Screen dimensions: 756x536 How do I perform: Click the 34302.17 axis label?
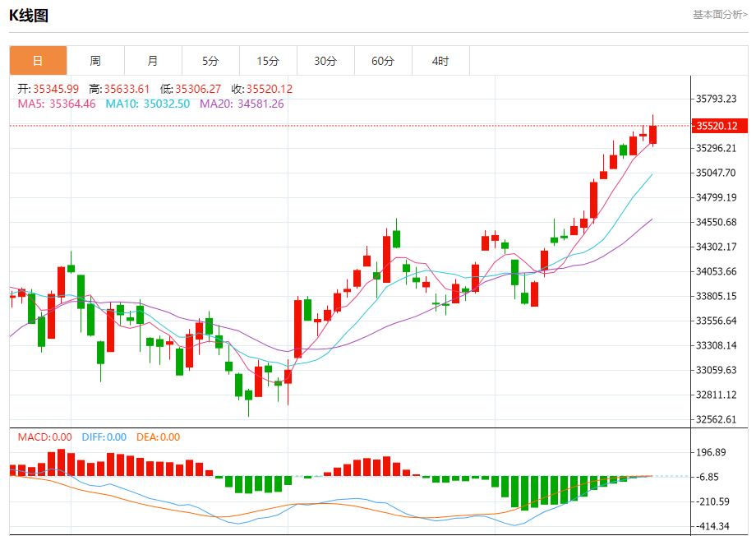coord(716,247)
